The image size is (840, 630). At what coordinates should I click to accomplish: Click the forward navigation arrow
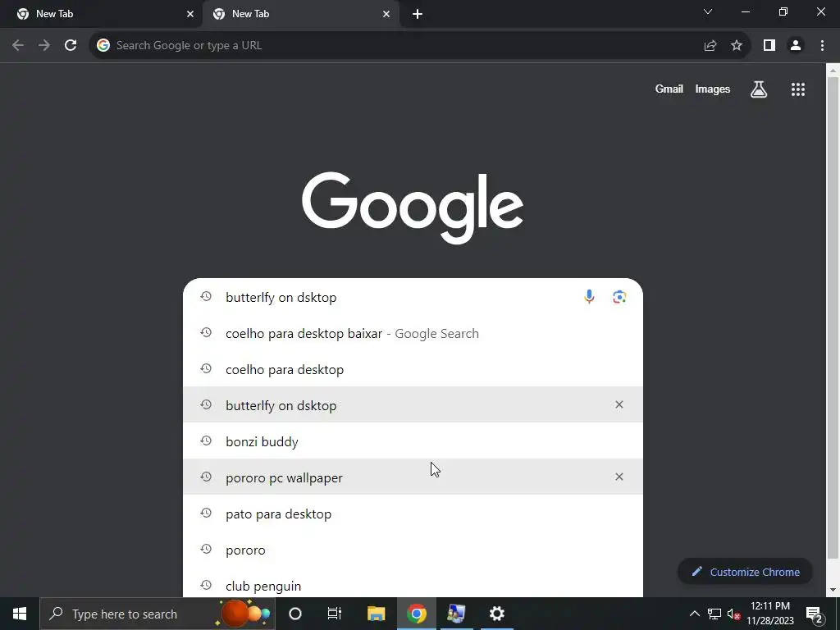tap(44, 46)
